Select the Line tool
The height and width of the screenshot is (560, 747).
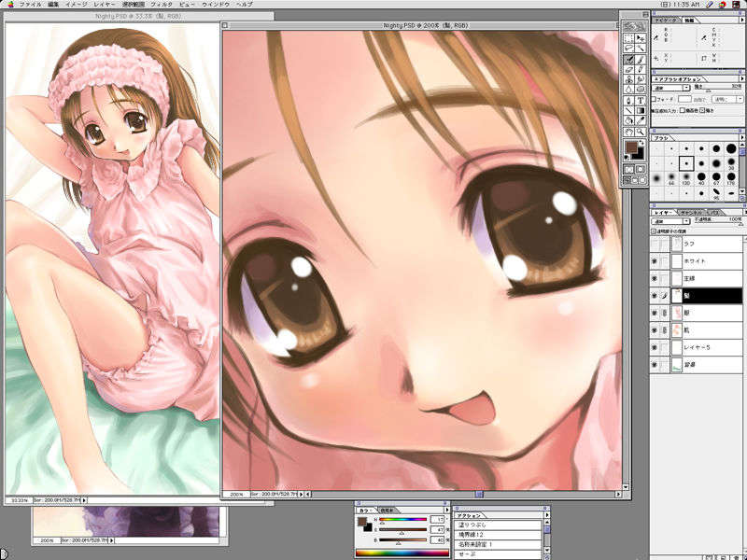pyautogui.click(x=628, y=110)
